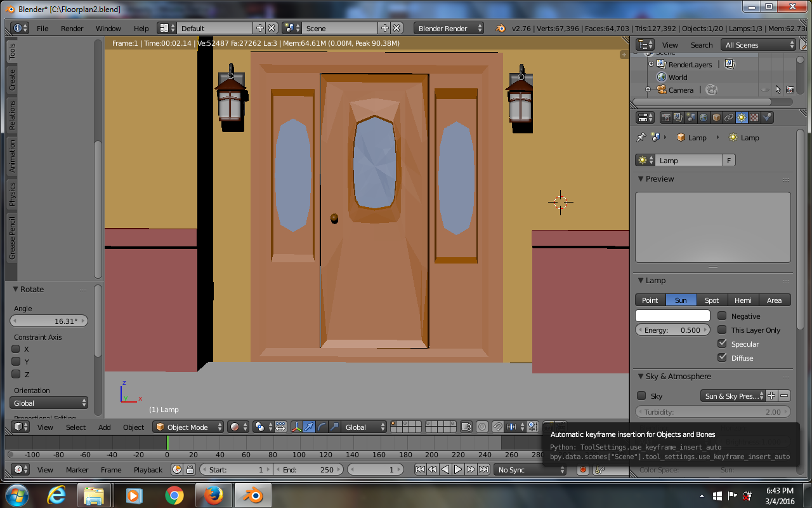Open the Help menu
Image resolution: width=812 pixels, height=508 pixels.
[x=141, y=28]
